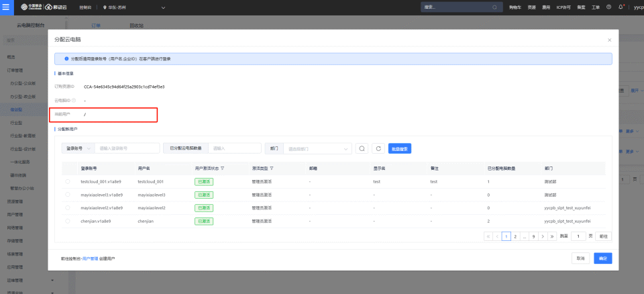Open the 登录账号 search type dropdown

click(x=78, y=148)
